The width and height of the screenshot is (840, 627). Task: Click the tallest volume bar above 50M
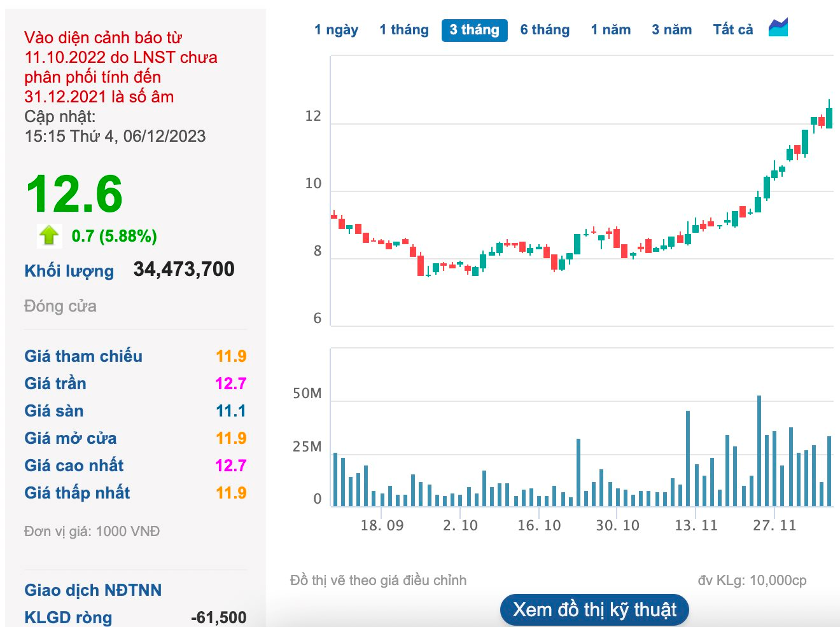click(x=759, y=451)
